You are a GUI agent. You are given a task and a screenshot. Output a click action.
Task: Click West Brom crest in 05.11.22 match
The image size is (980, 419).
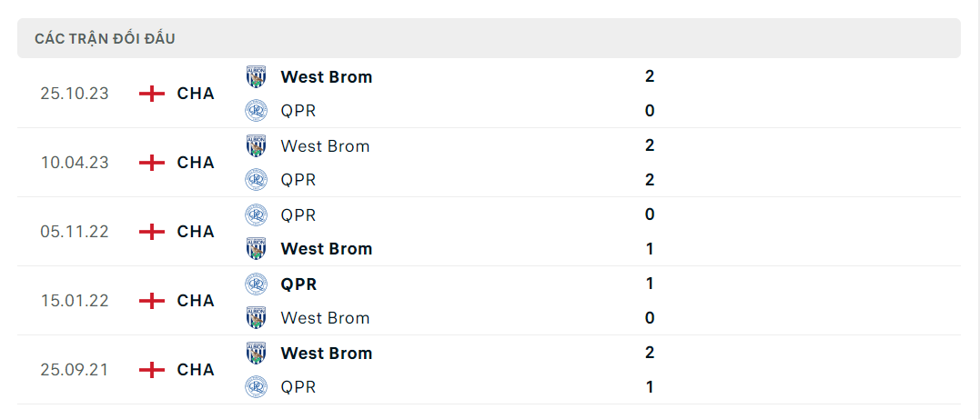257,248
